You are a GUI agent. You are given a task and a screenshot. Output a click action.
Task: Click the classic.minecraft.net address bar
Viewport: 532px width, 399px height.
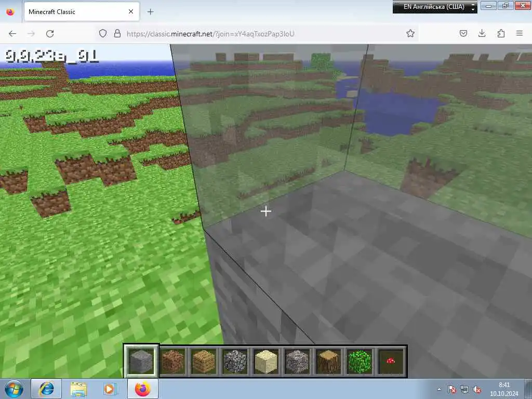(258, 34)
